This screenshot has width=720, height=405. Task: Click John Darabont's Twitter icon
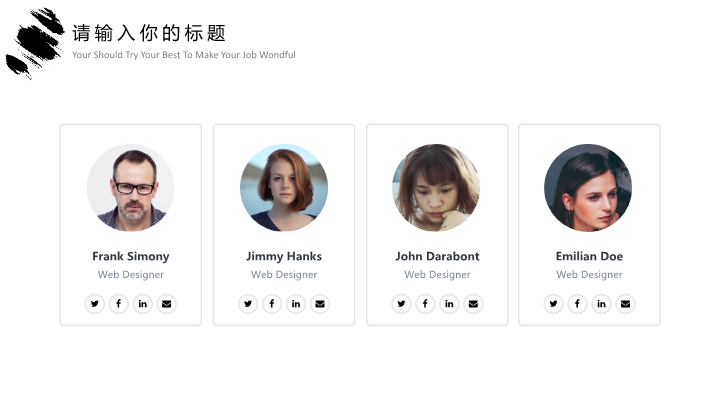(x=401, y=304)
